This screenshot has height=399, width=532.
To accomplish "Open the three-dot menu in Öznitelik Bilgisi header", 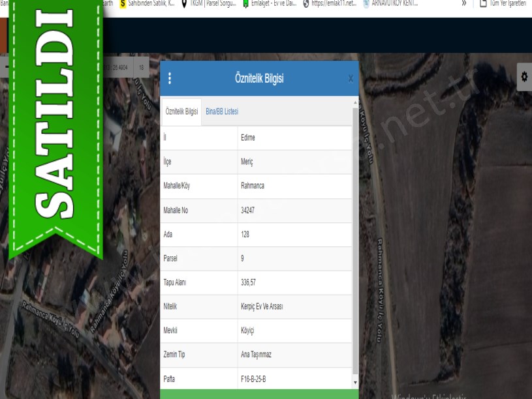I will pos(170,78).
